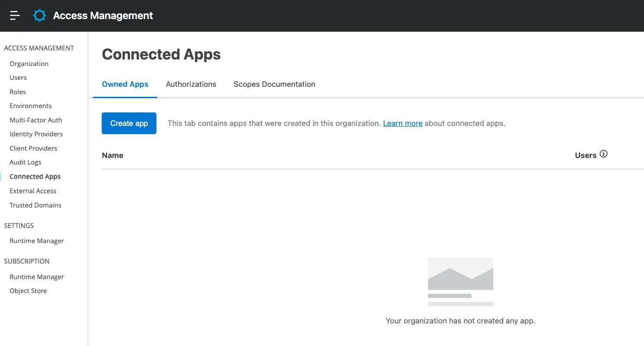Switch to the Authorizations tab

(x=191, y=84)
